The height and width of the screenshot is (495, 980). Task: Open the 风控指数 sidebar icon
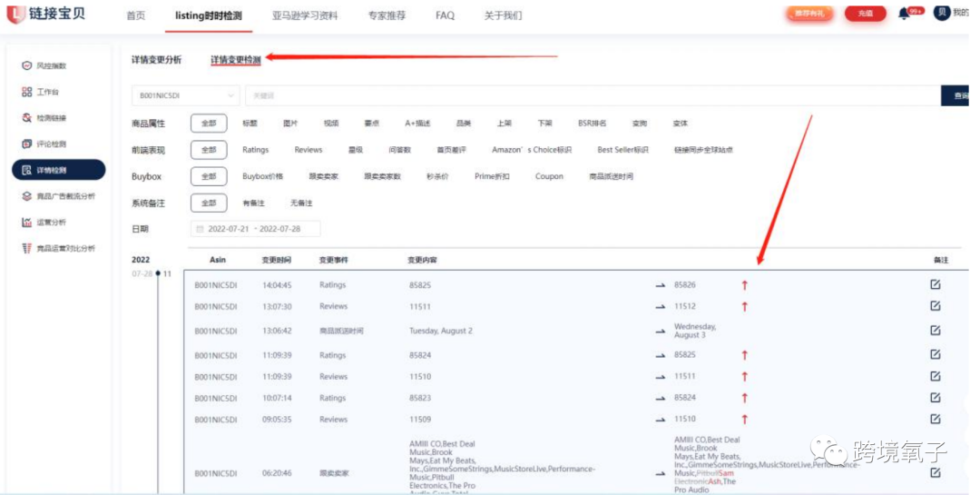[27, 65]
